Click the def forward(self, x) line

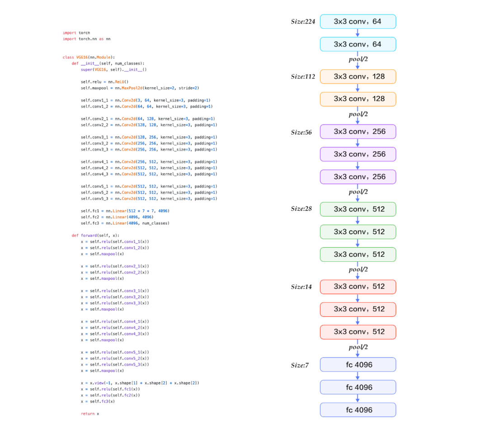coord(95,236)
